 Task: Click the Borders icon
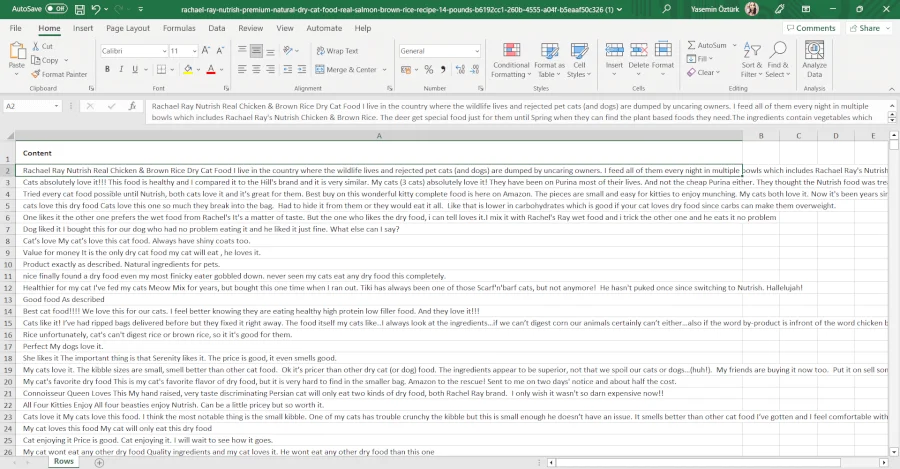tap(161, 69)
